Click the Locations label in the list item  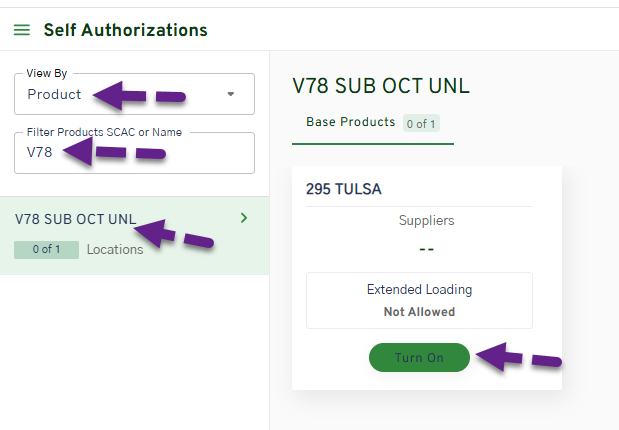[x=115, y=249]
